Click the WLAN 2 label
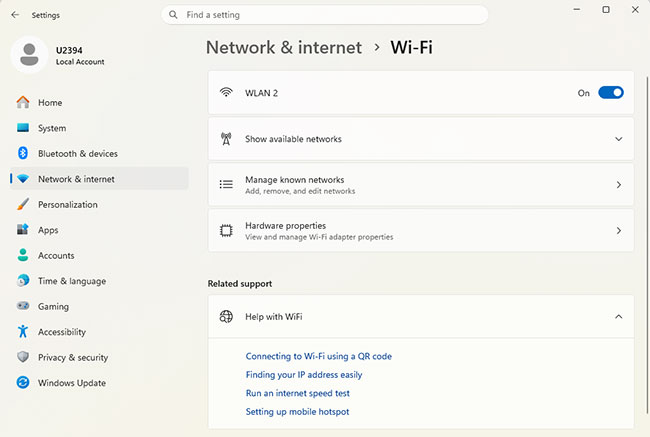Viewport: 650px width, 437px height. click(x=261, y=93)
